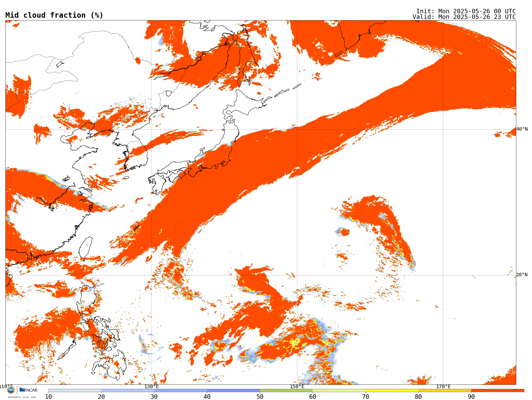Click the colorbar tick label 90
This screenshot has width=532, height=400.
pyautogui.click(x=471, y=397)
